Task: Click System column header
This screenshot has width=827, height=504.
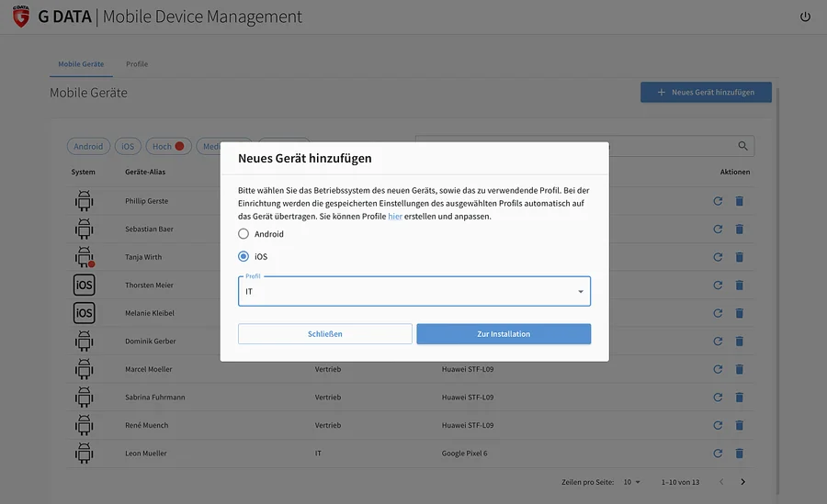Action: [84, 172]
